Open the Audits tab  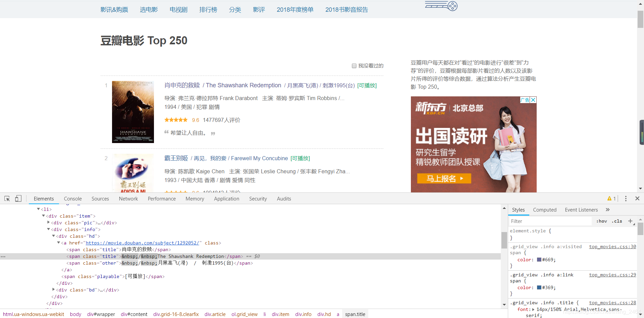(x=284, y=198)
